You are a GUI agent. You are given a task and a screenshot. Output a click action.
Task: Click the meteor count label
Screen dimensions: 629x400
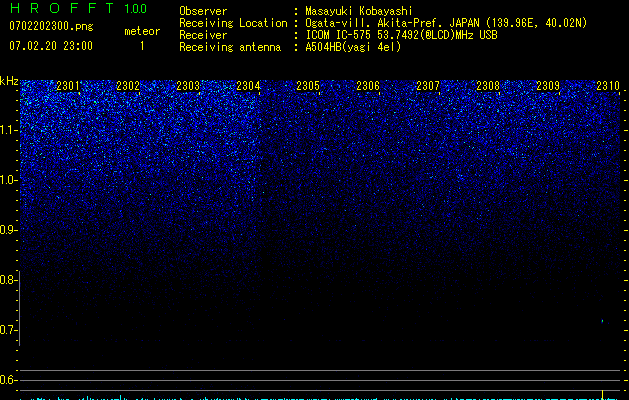(142, 31)
